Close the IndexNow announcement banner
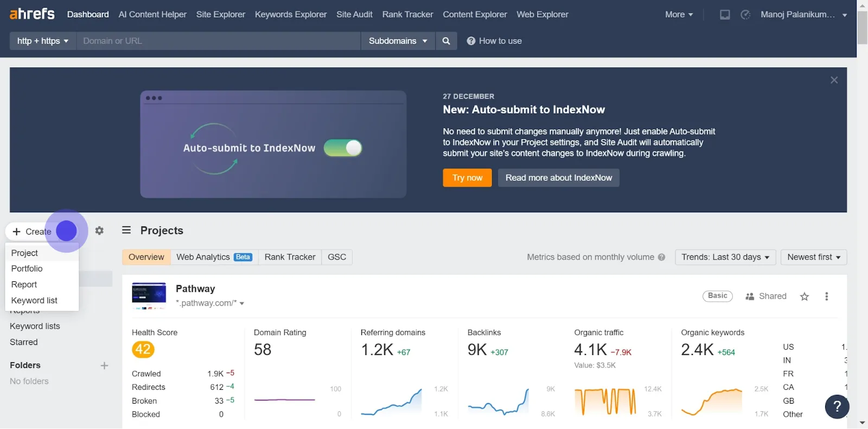This screenshot has width=868, height=429. [834, 80]
